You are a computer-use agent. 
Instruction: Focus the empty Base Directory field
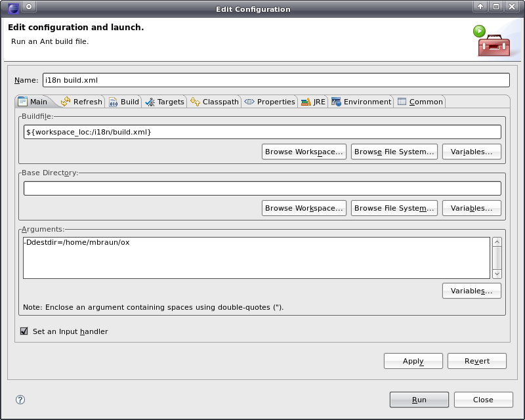point(262,188)
